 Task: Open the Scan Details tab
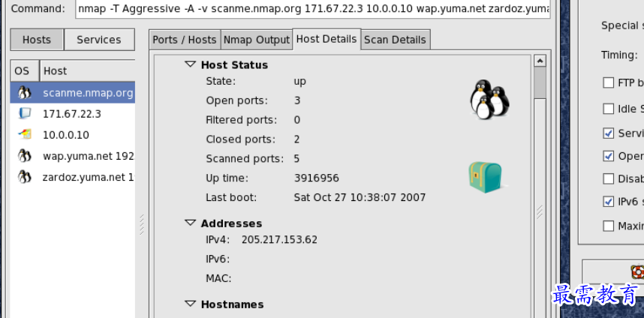tap(395, 40)
